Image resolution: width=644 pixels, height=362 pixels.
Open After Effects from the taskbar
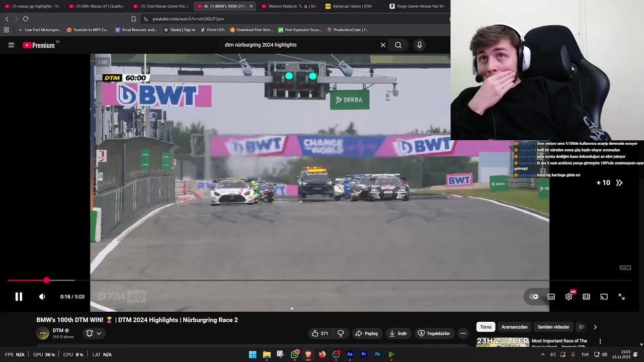[350, 354]
